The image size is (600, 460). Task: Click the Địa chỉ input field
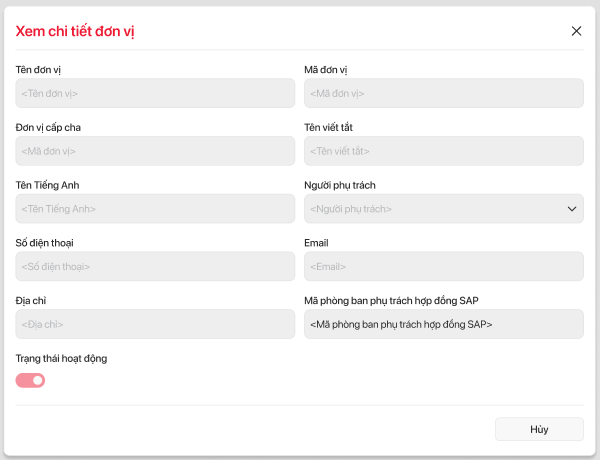pos(155,324)
